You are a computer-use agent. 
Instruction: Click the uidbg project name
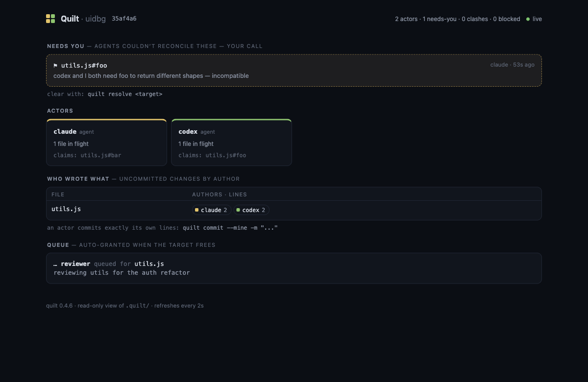tap(96, 19)
